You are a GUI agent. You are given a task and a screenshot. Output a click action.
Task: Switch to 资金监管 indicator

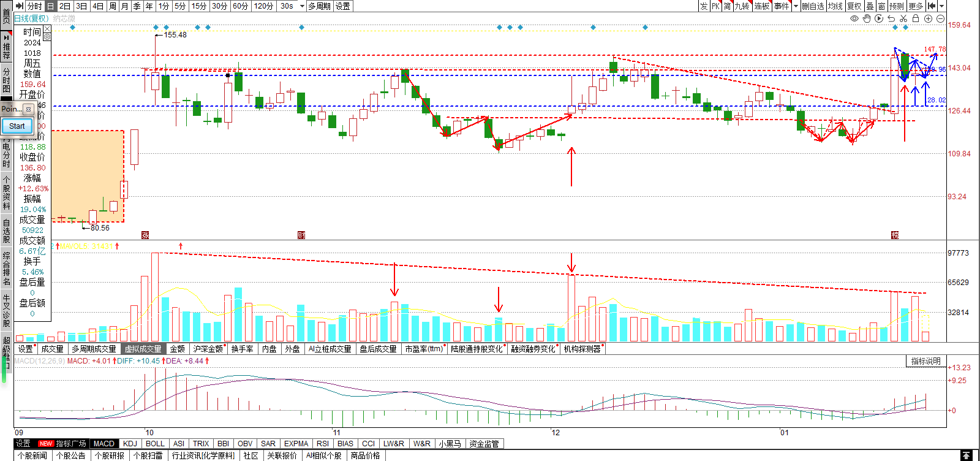[484, 443]
